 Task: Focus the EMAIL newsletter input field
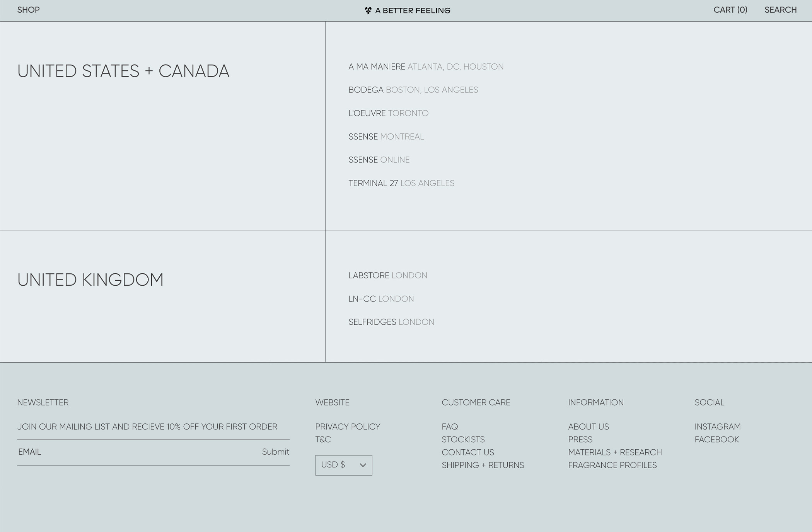pyautogui.click(x=138, y=452)
